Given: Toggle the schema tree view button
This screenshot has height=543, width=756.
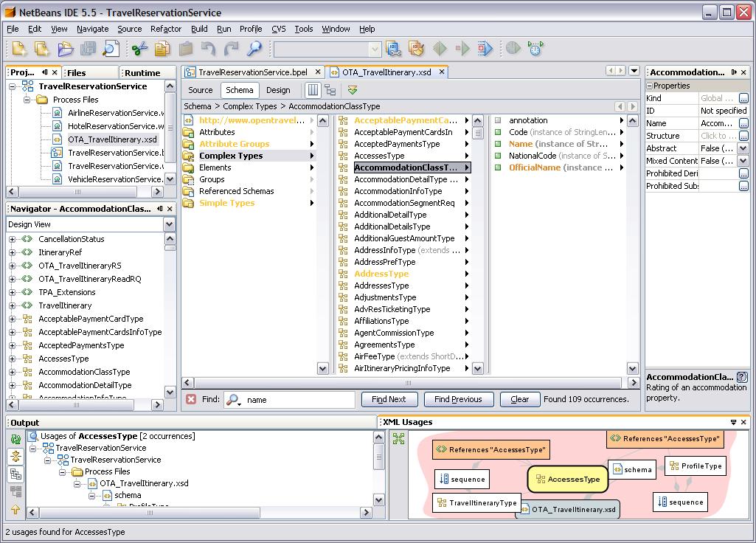Looking at the screenshot, I should tap(330, 90).
